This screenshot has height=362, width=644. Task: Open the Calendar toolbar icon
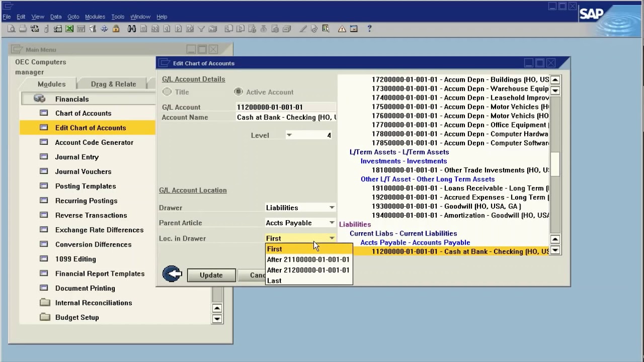point(354,29)
